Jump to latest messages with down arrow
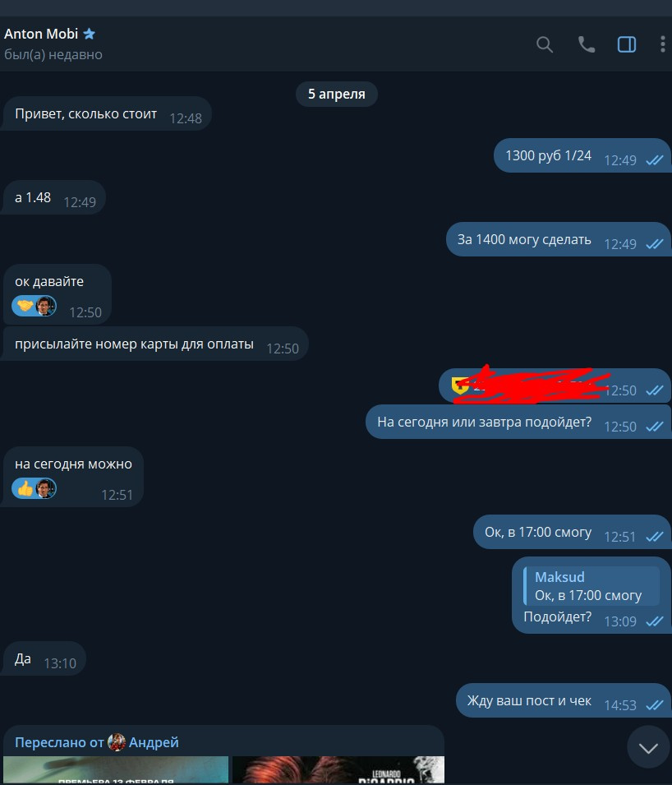Viewport: 672px width, 785px height. tap(648, 748)
